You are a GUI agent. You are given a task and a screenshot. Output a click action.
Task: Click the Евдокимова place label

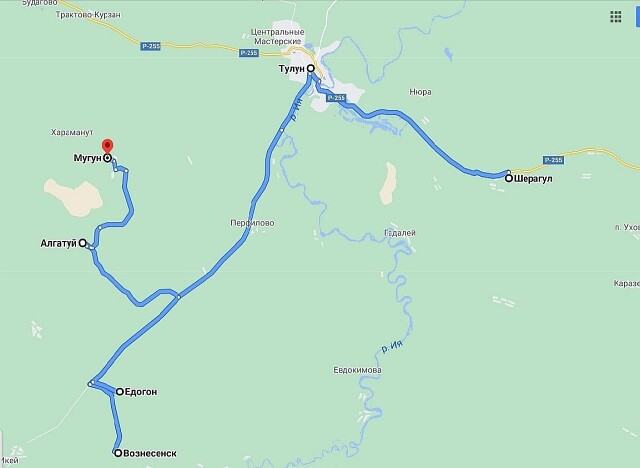point(358,370)
